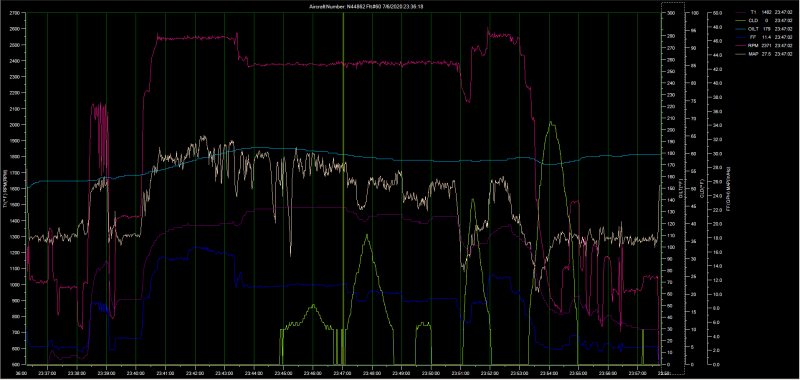Click the 23:47:00 cursor line time label
The height and width of the screenshot is (380, 800).
coord(343,373)
